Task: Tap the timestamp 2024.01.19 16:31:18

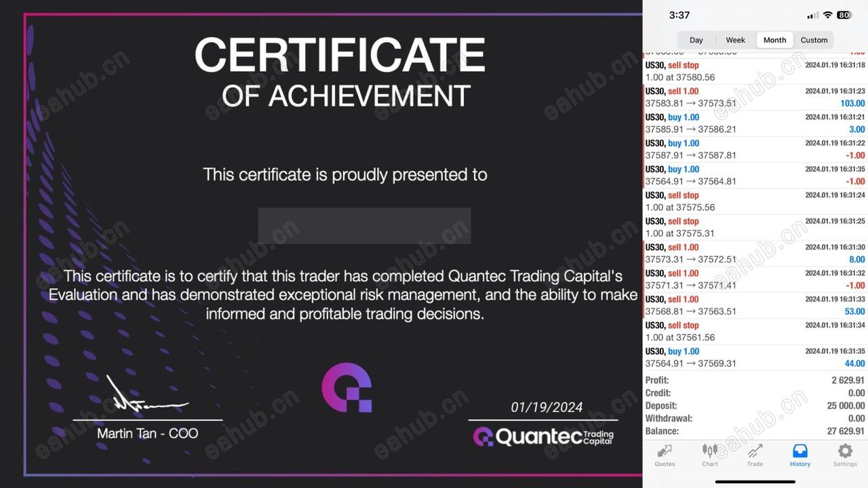Action: click(x=835, y=65)
